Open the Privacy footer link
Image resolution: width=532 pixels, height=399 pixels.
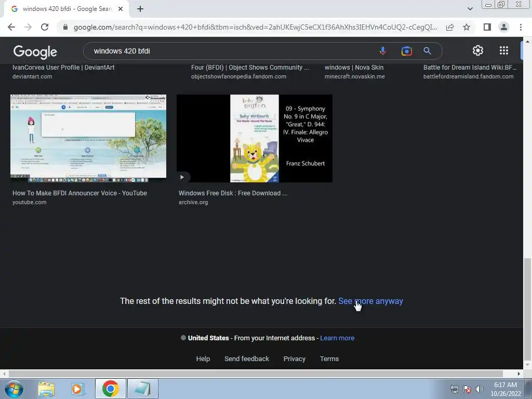pos(295,358)
